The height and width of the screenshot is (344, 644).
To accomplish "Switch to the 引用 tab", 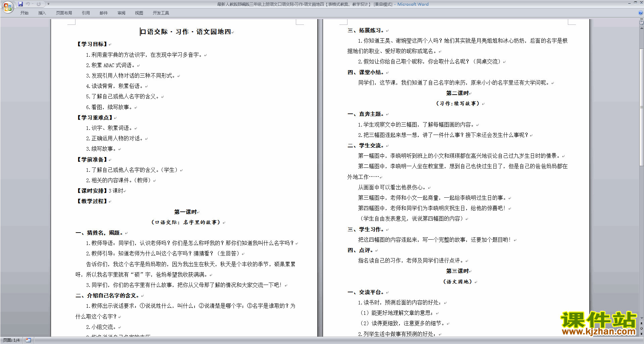I will click(x=86, y=13).
